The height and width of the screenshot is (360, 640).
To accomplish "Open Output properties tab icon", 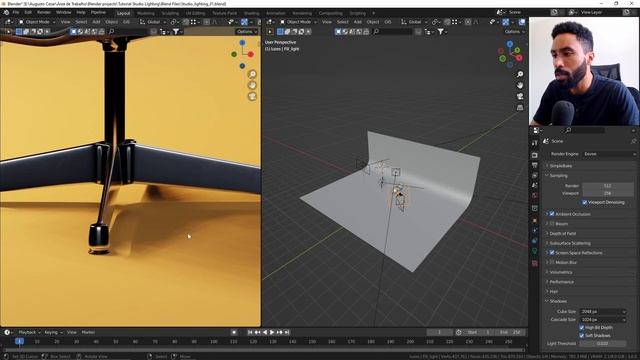I will (x=535, y=165).
